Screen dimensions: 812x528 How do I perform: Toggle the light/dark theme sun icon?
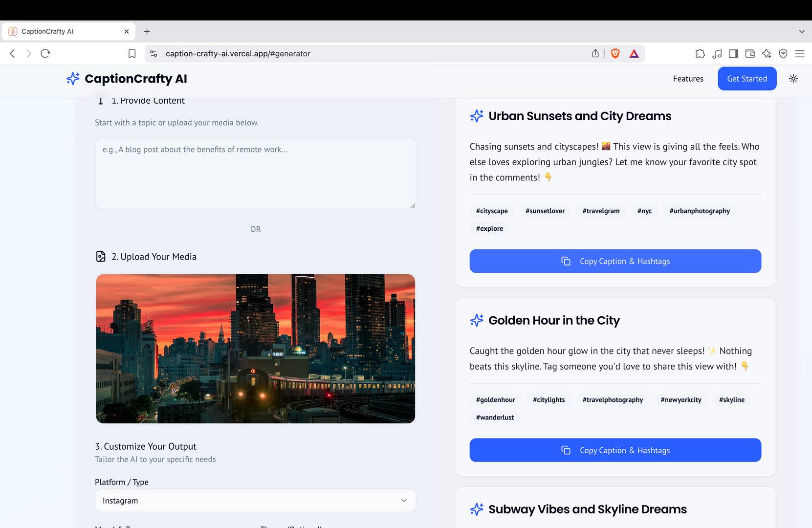click(x=793, y=79)
